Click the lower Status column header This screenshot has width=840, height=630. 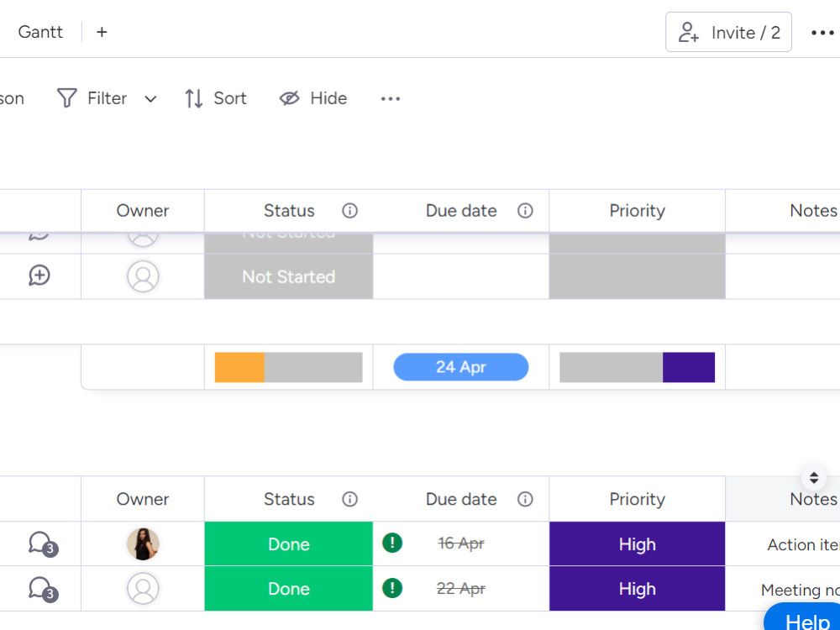[289, 499]
